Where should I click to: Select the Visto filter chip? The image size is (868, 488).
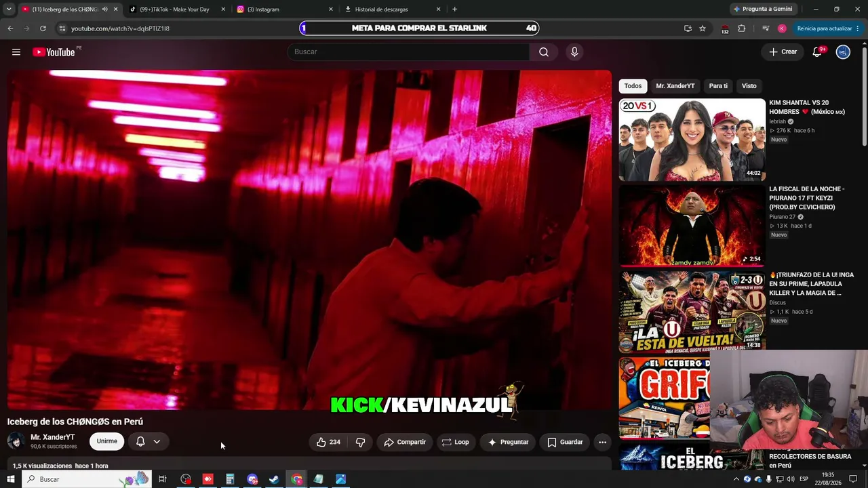coord(749,86)
